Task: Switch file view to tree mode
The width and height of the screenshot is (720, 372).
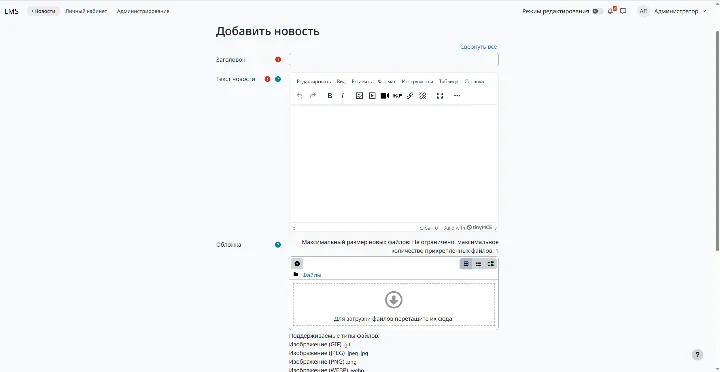Action: pos(491,264)
